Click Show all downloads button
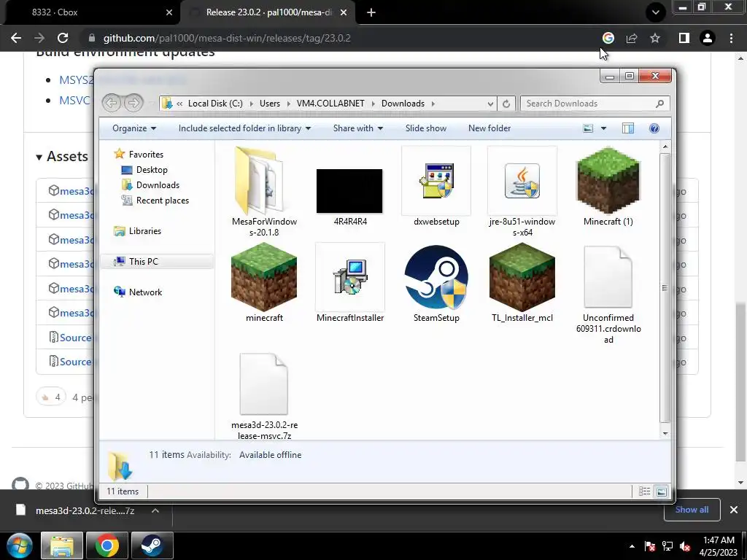 click(x=692, y=510)
